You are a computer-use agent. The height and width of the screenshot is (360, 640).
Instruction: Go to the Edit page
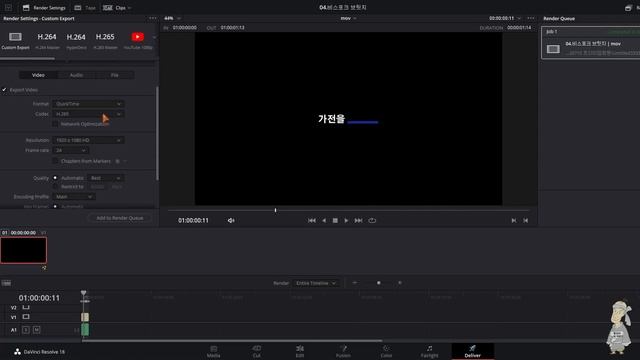click(x=300, y=351)
